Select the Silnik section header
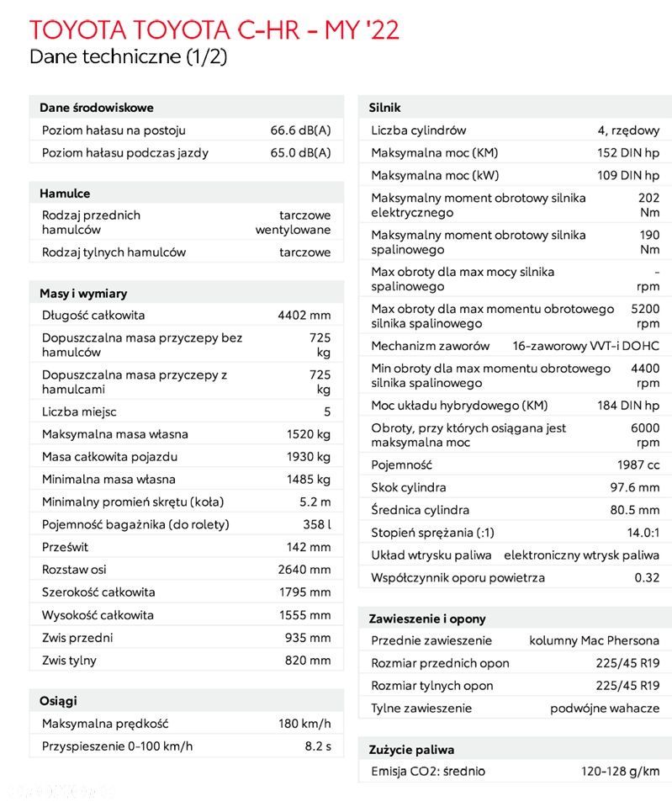Screen dimensions: 672x807 pyautogui.click(x=384, y=108)
